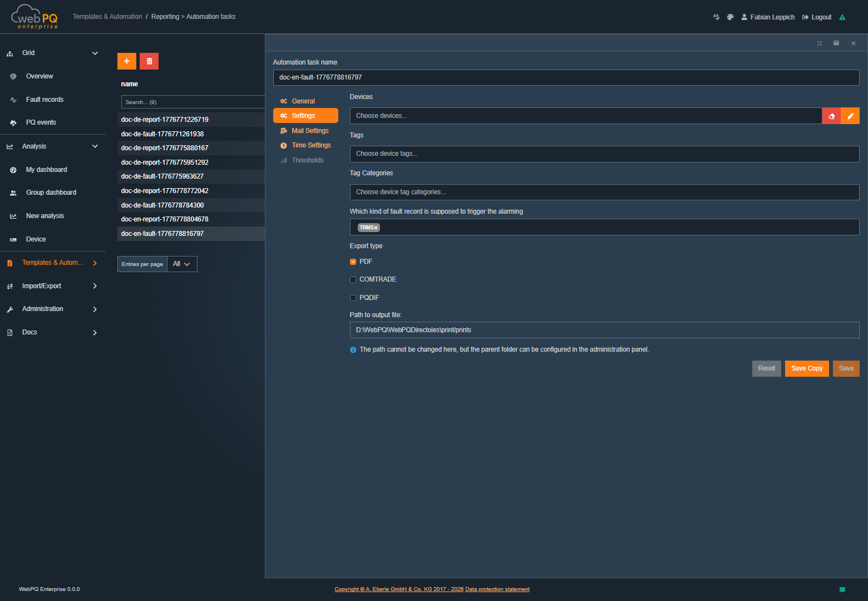Clear the Devices field with the eraser icon
This screenshot has width=868, height=601.
(x=831, y=116)
